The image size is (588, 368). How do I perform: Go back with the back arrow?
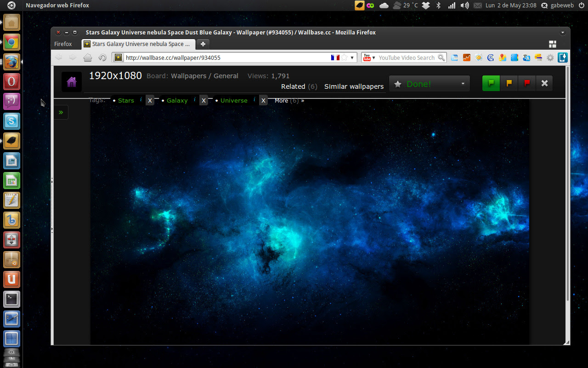click(x=58, y=57)
